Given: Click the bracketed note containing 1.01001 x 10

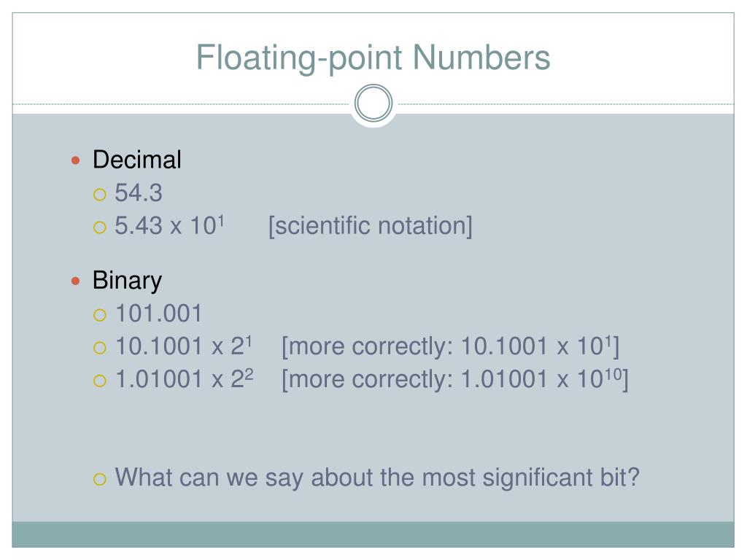Looking at the screenshot, I should click(x=455, y=379).
